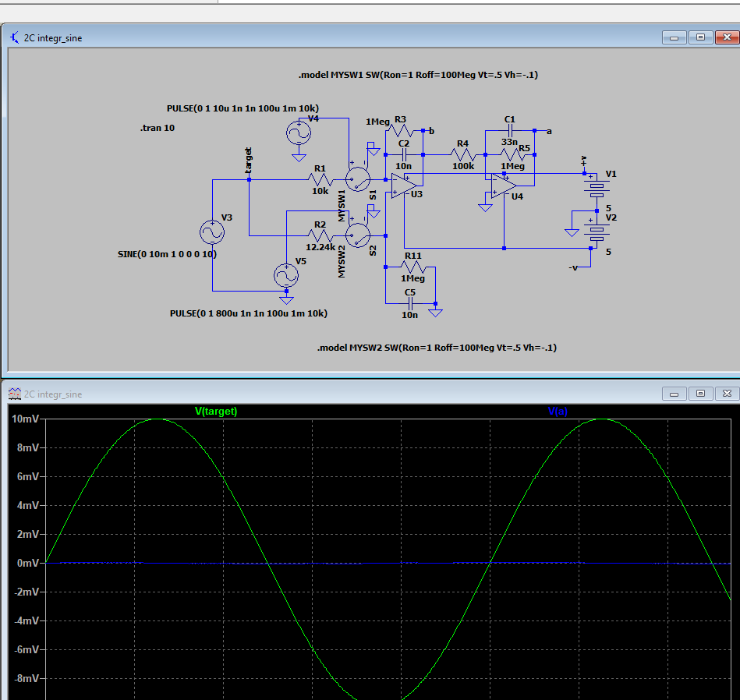Select the V1 battery symbol
The width and height of the screenshot is (740, 700).
(x=598, y=187)
